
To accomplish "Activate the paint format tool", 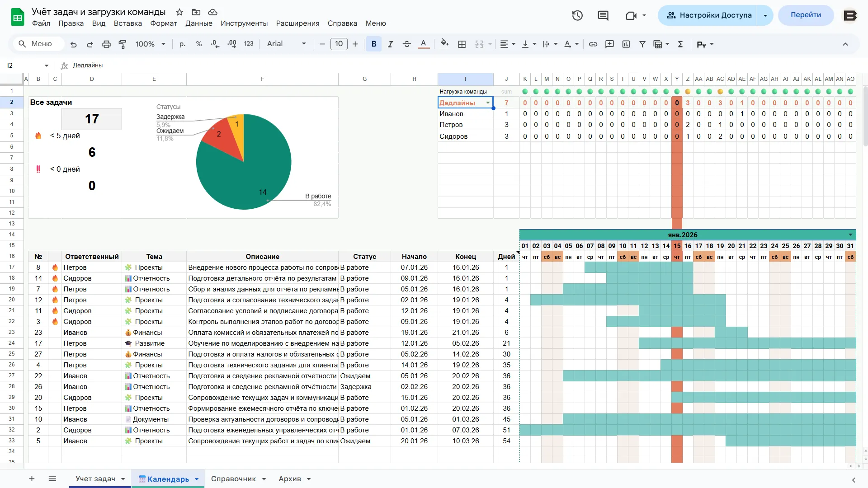I will (123, 44).
